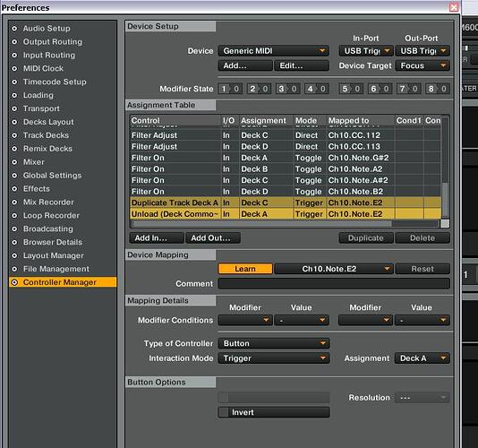The height and width of the screenshot is (448, 478).
Task: Click the button options slider bar
Action: [x=273, y=398]
